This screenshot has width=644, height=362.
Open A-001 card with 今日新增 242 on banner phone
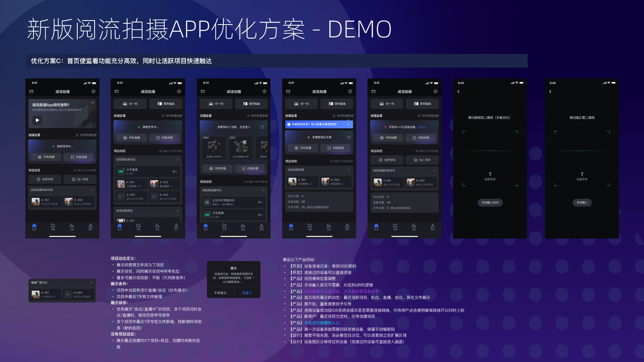pyautogui.click(x=303, y=182)
